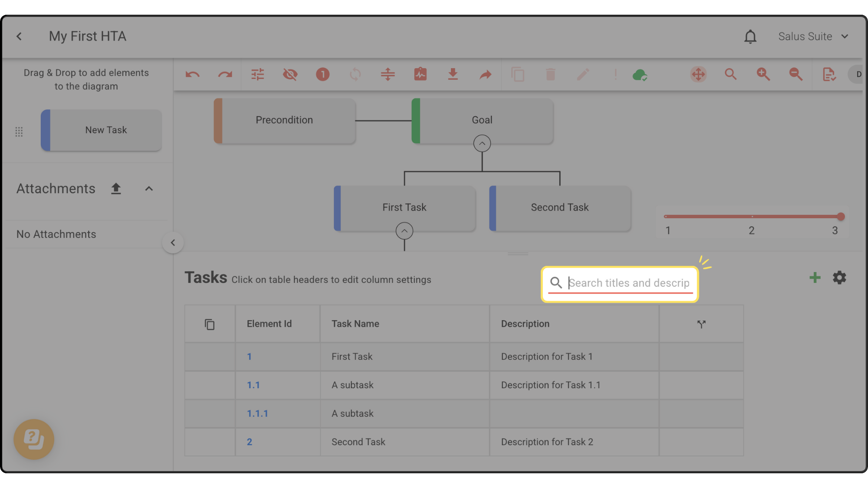Viewport: 868px width, 488px height.
Task: Collapse the First Task node children
Action: (x=404, y=231)
